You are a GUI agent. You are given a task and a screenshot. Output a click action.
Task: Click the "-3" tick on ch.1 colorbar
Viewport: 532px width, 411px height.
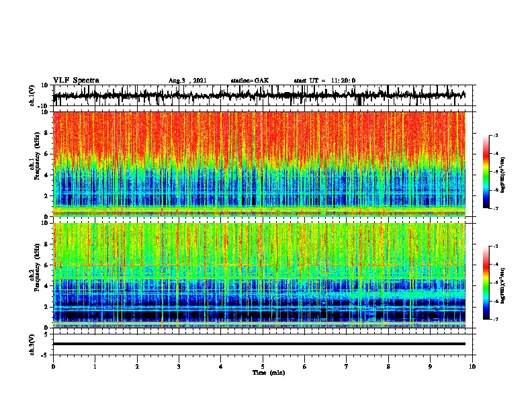[x=495, y=136]
